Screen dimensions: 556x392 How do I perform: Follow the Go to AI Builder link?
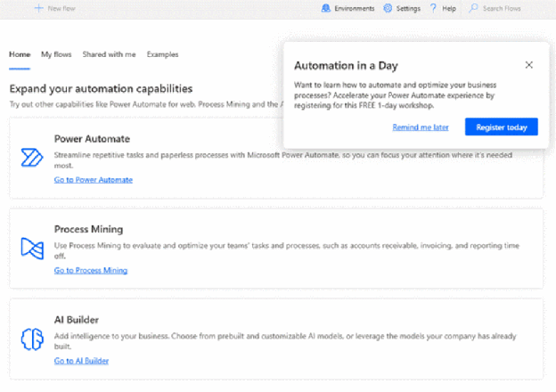(81, 361)
